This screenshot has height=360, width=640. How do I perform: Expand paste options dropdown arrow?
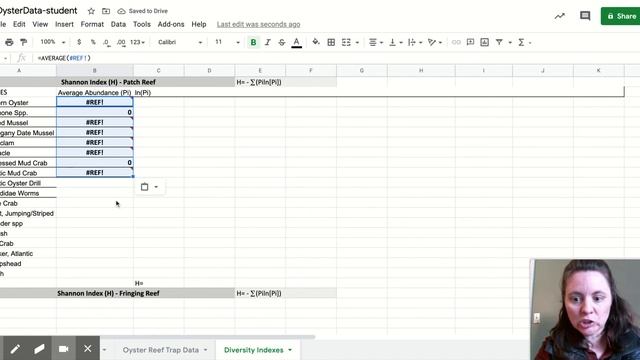[156, 187]
